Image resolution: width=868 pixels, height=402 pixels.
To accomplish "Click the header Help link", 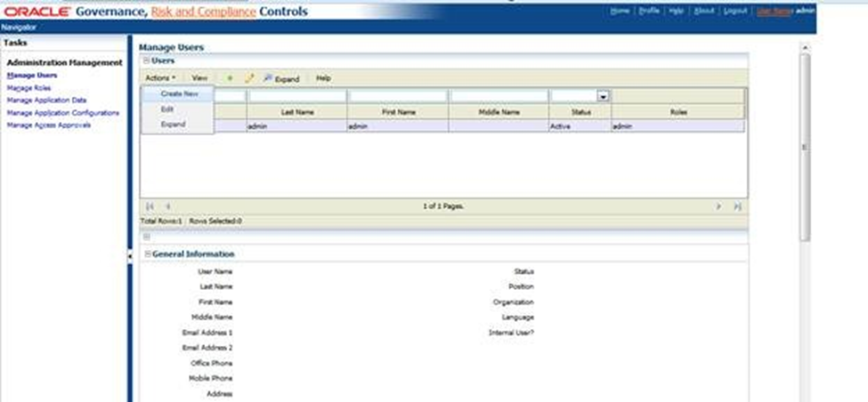I will (x=676, y=11).
